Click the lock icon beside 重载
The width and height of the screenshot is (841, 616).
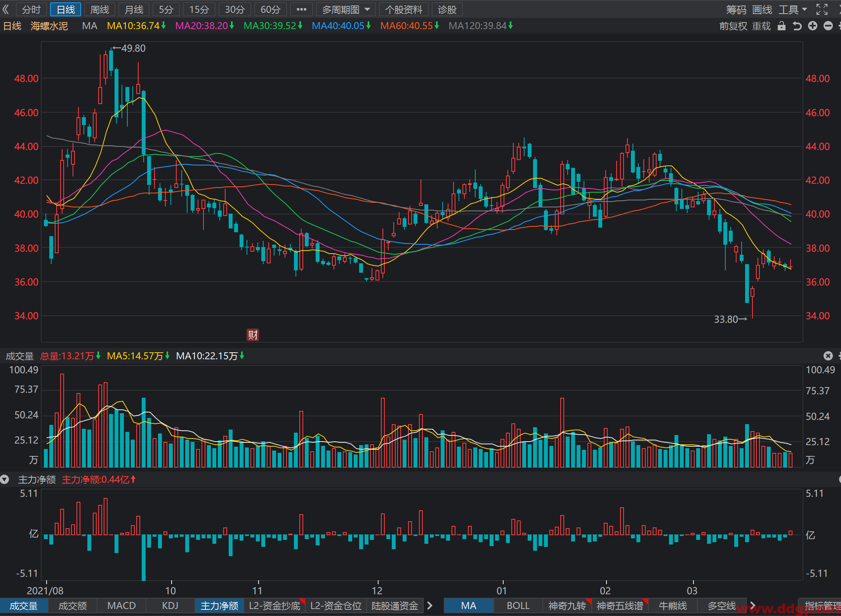pyautogui.click(x=782, y=26)
